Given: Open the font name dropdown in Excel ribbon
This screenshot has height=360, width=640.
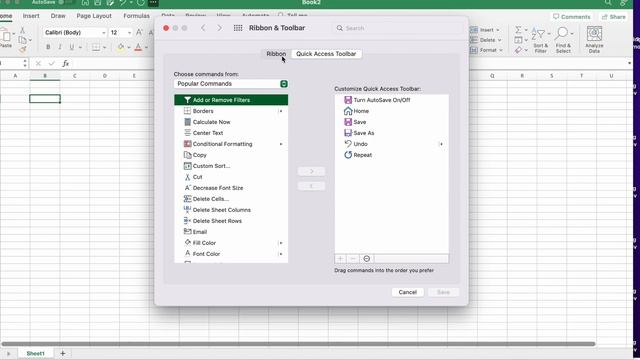Looking at the screenshot, I should (104, 33).
